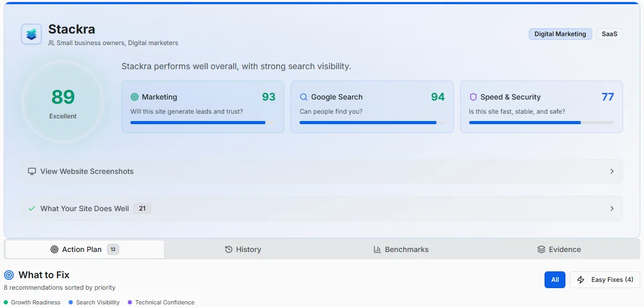644x307 pixels.
Task: Open the Easy Fixes filter
Action: click(605, 279)
